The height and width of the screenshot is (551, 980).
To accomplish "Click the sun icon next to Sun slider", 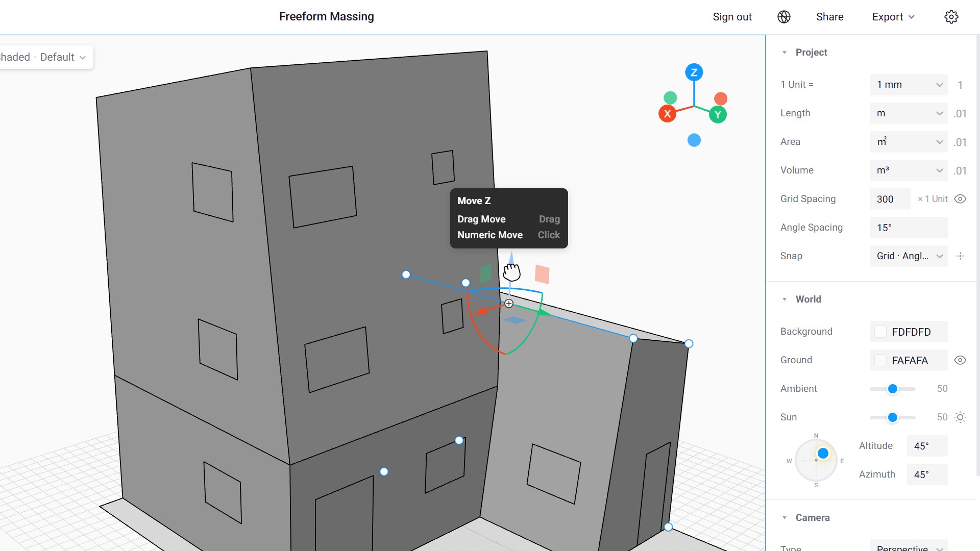I will click(960, 417).
